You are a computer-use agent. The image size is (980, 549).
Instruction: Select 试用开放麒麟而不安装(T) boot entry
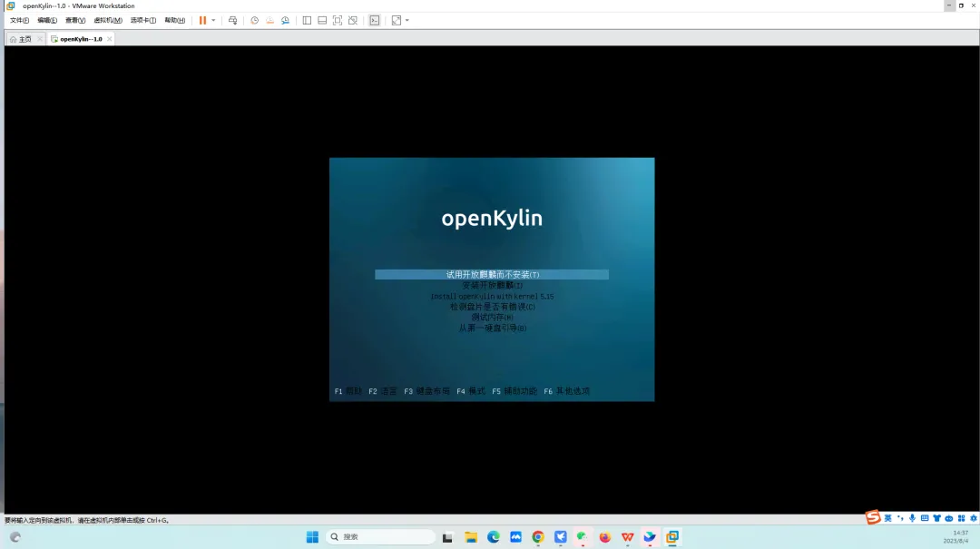[x=492, y=274]
